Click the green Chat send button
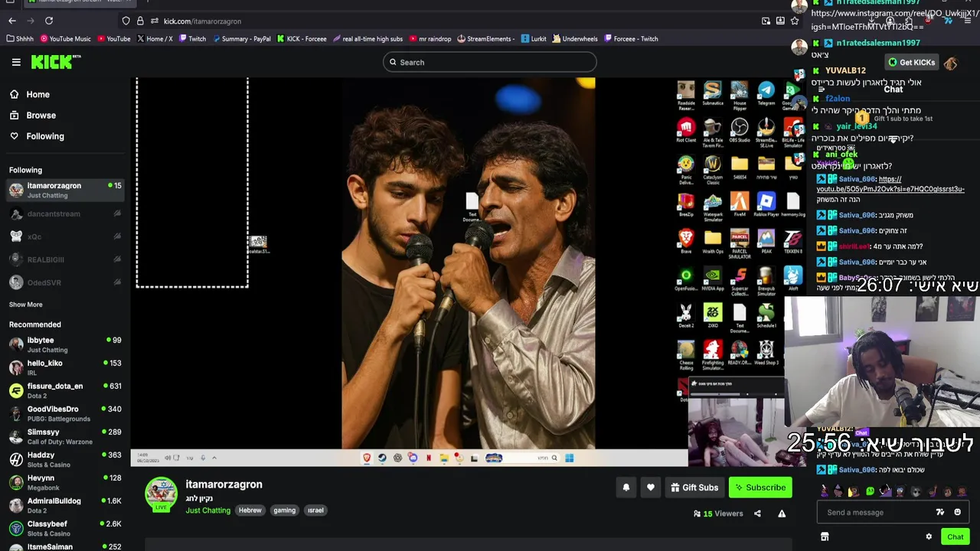 tap(954, 536)
